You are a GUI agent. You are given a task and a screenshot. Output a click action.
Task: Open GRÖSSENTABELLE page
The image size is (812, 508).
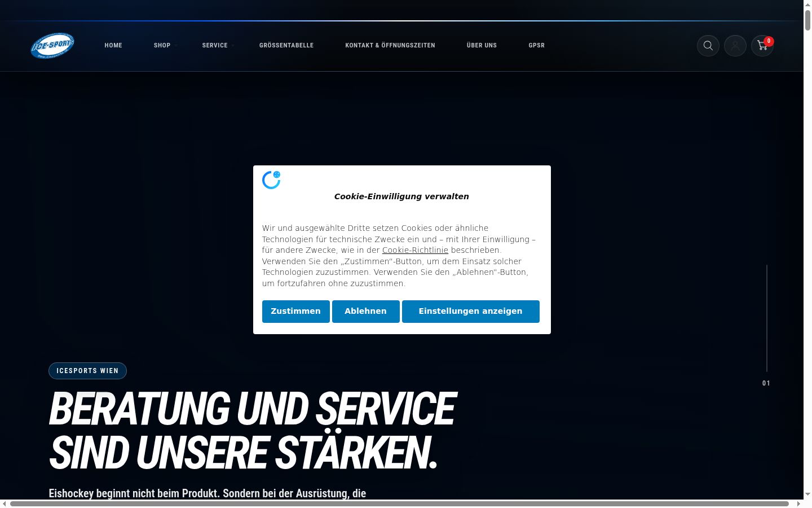[286, 45]
